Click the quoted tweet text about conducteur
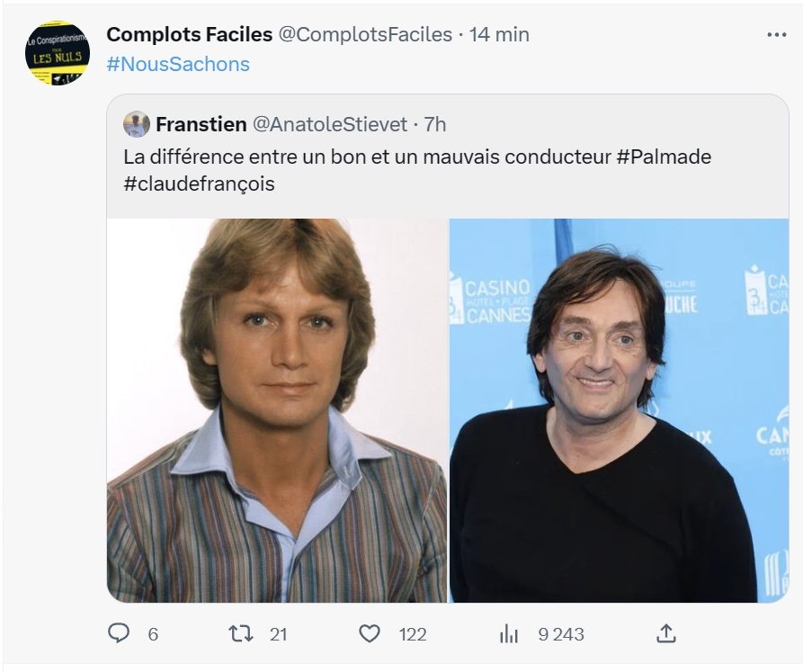The image size is (803, 672). point(369,157)
